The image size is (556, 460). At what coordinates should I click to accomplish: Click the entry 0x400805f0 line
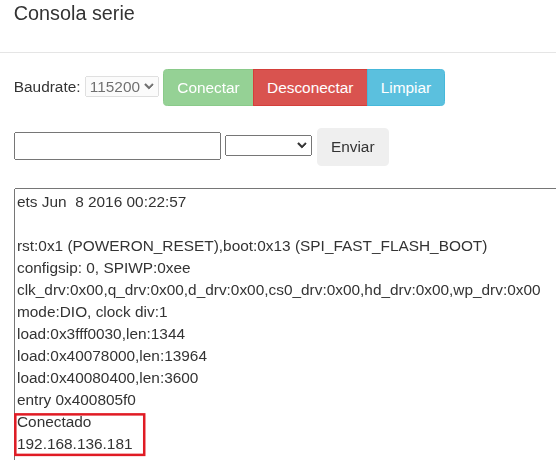pos(76,400)
